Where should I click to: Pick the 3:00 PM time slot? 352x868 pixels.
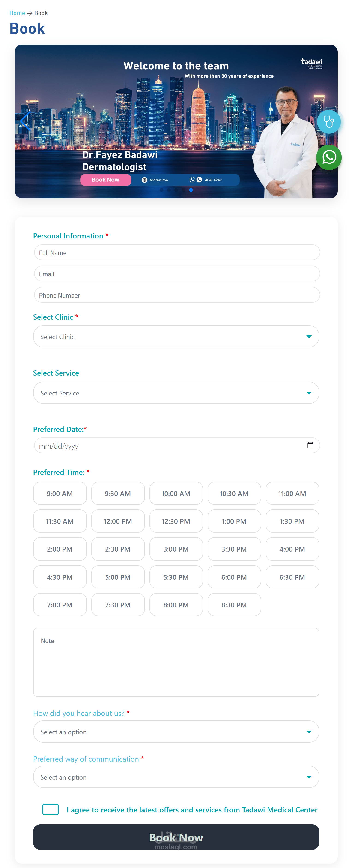176,549
